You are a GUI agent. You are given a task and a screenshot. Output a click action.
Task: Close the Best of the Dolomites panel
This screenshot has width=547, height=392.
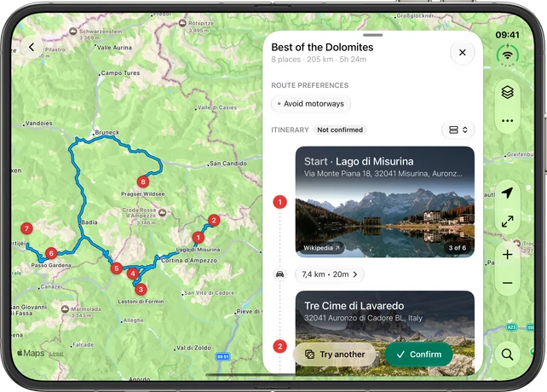point(463,53)
